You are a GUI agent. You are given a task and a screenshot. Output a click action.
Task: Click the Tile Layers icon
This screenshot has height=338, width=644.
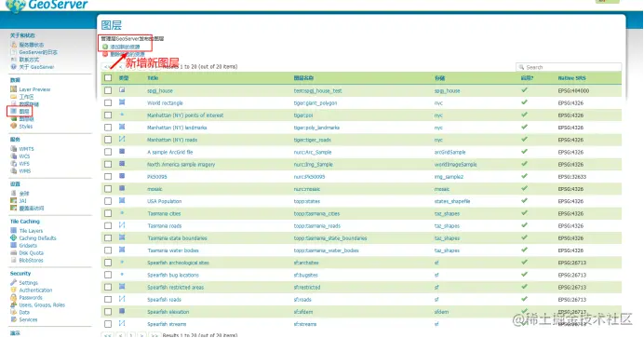pyautogui.click(x=14, y=230)
